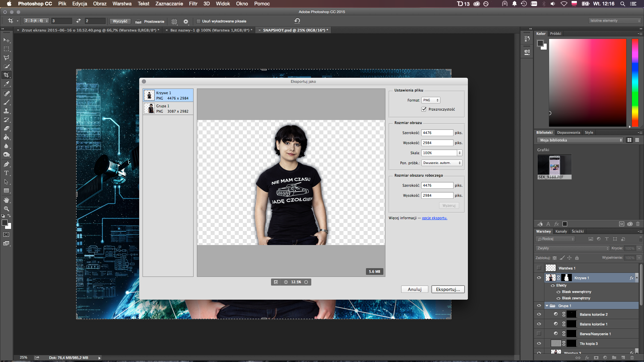The width and height of the screenshot is (644, 362).
Task: Reset the crop with the undo arrow icon
Action: tap(297, 21)
